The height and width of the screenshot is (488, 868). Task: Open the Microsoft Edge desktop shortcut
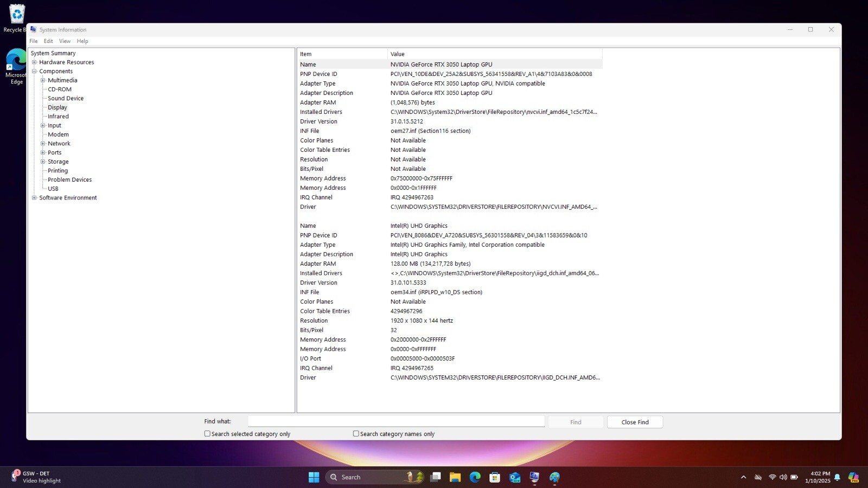pos(15,66)
